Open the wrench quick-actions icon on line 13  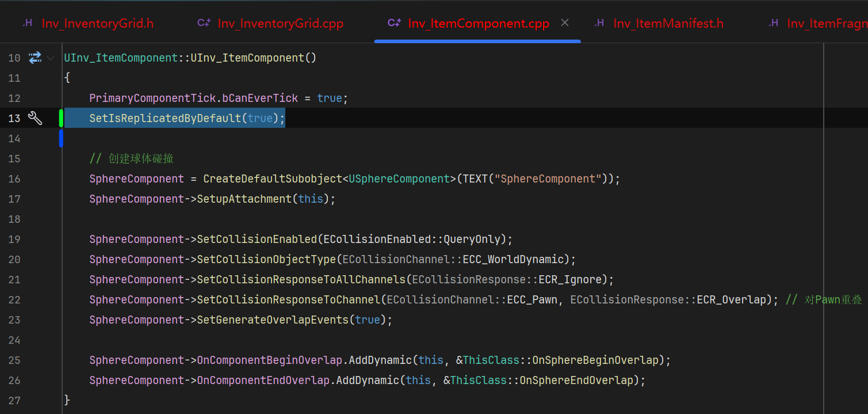(x=35, y=118)
